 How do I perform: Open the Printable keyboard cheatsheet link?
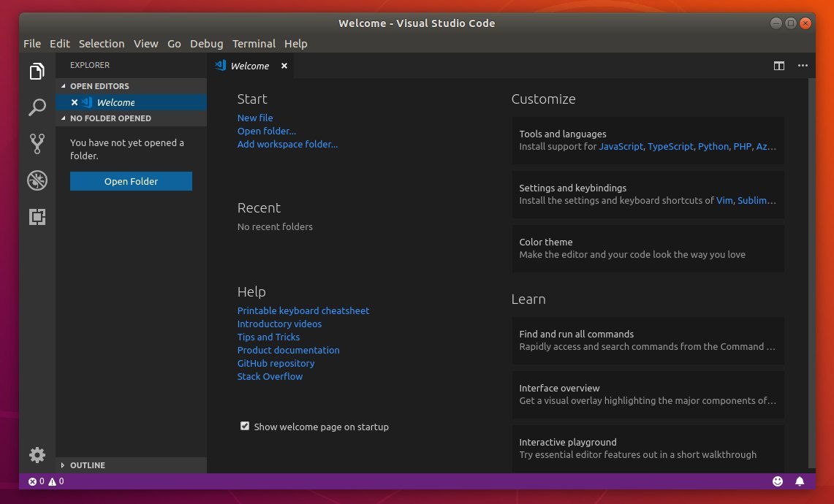303,310
